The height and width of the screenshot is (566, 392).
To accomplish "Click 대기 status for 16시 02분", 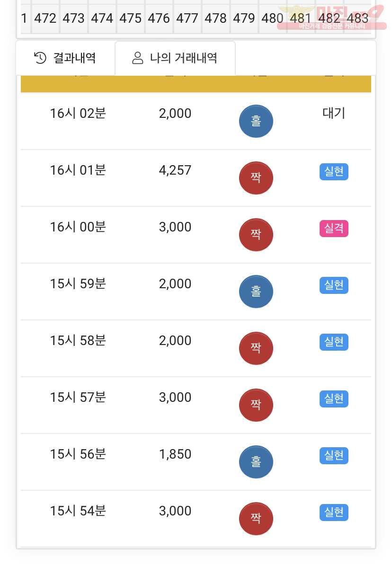I will [334, 114].
